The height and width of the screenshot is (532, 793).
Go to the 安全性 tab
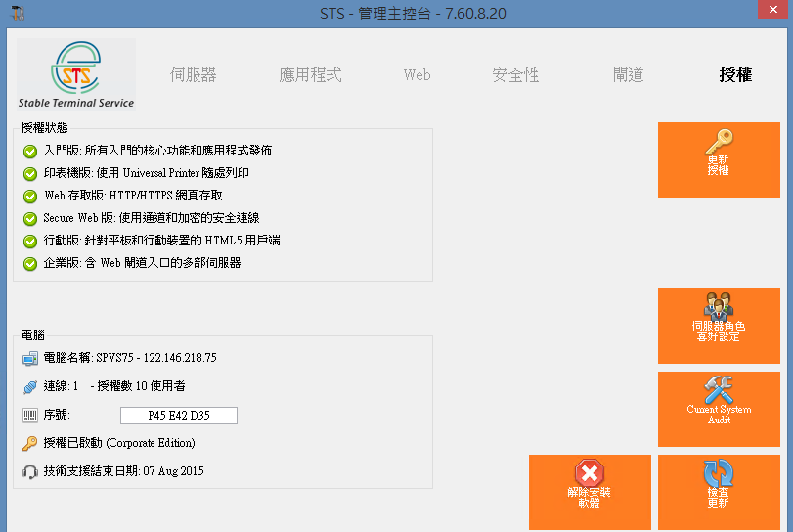515,75
